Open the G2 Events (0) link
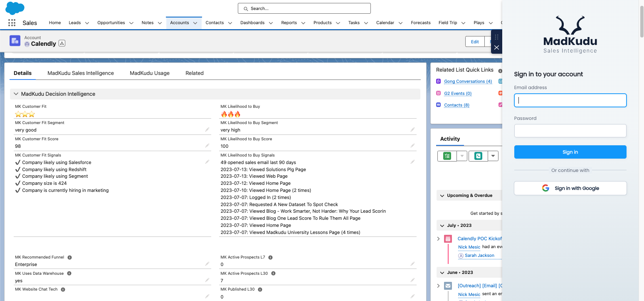The image size is (644, 301). pyautogui.click(x=458, y=94)
